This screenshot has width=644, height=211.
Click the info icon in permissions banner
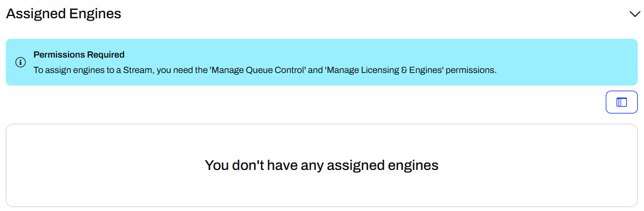coord(21,62)
